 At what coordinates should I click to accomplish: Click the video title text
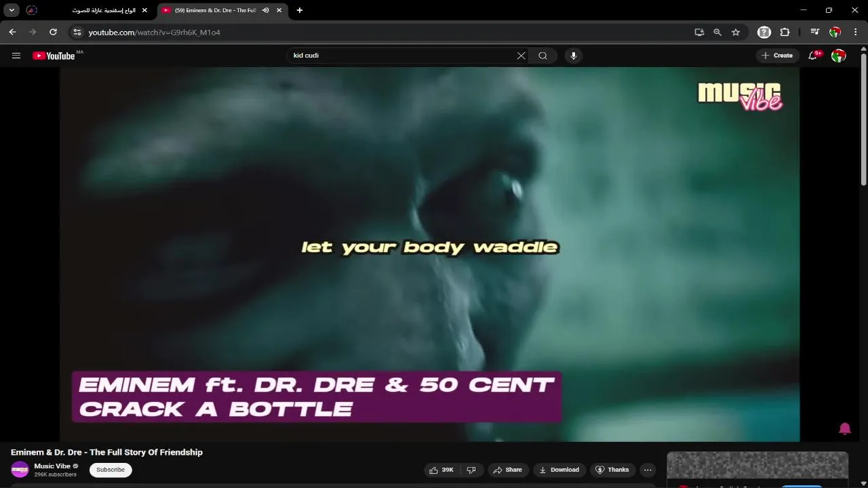click(106, 452)
